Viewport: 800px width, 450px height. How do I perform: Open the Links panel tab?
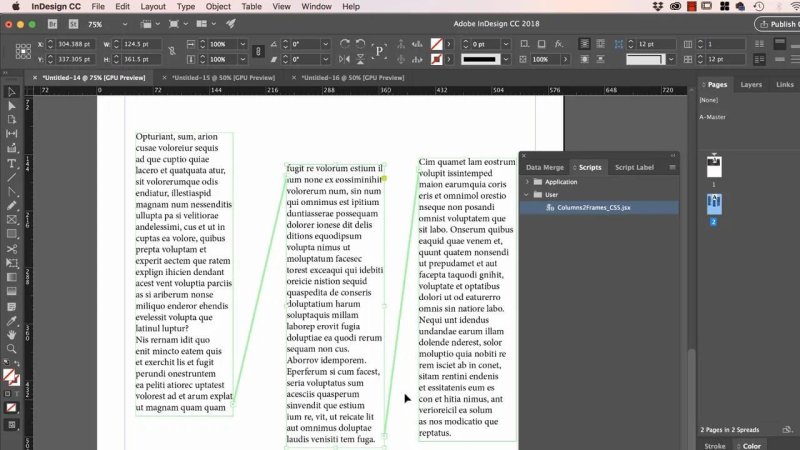click(x=785, y=85)
